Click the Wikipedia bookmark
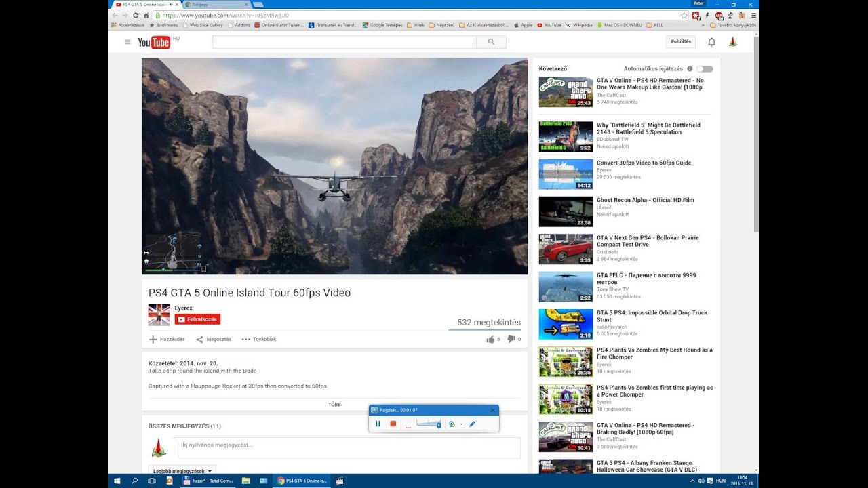Screen dimensions: 868x488 (x=578, y=25)
